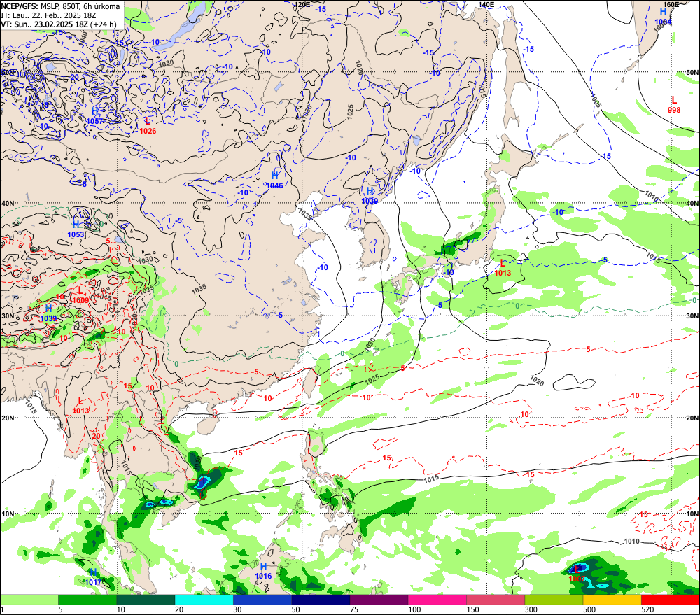Click the legend value 520
The image size is (700, 615).
pyautogui.click(x=647, y=609)
